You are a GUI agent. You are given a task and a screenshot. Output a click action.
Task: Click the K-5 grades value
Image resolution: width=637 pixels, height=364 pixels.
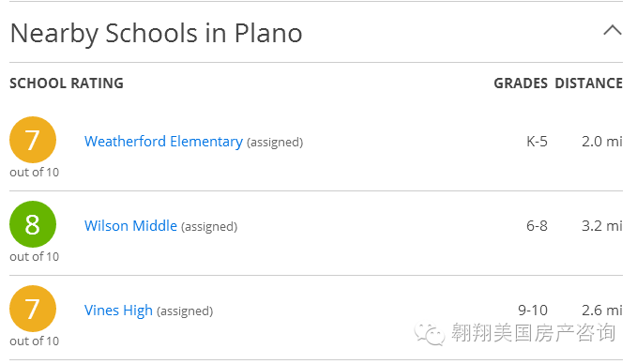(537, 142)
